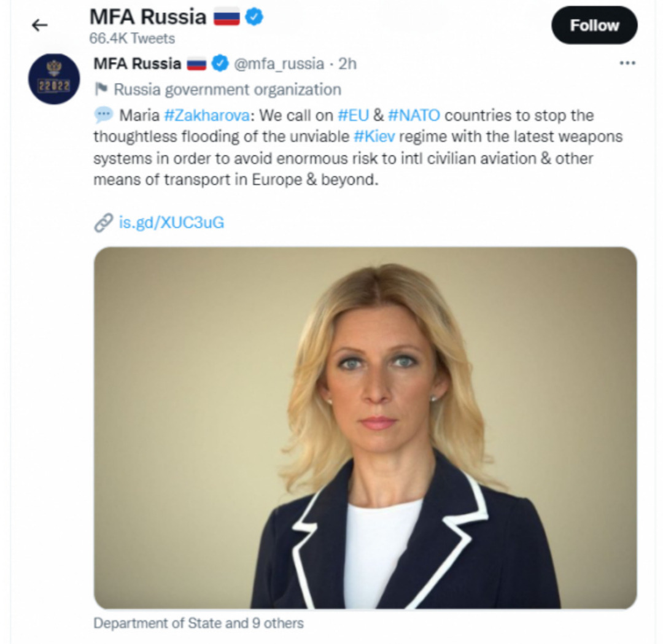Open the three-dot more options menu
The height and width of the screenshot is (644, 663).
tap(627, 63)
